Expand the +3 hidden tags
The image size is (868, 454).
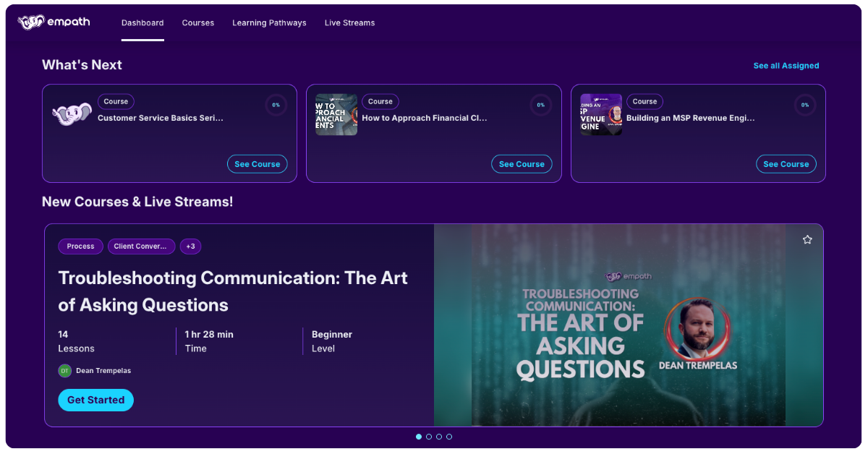(190, 246)
